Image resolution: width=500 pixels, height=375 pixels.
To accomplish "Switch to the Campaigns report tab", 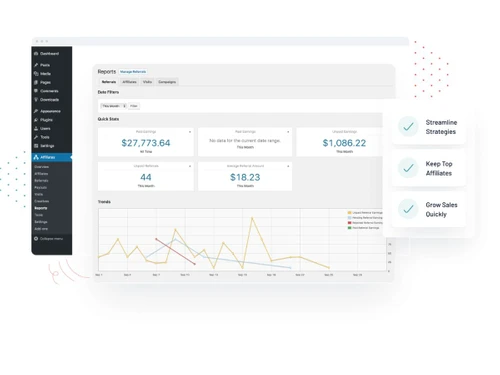I will 167,82.
